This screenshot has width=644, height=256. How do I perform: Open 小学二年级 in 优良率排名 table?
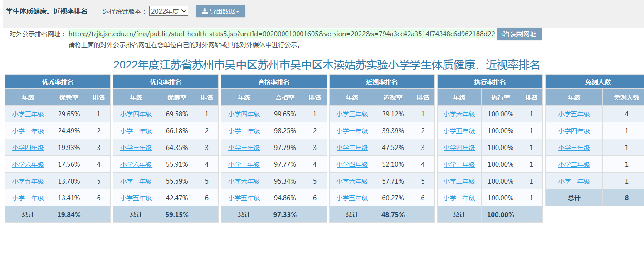(136, 131)
